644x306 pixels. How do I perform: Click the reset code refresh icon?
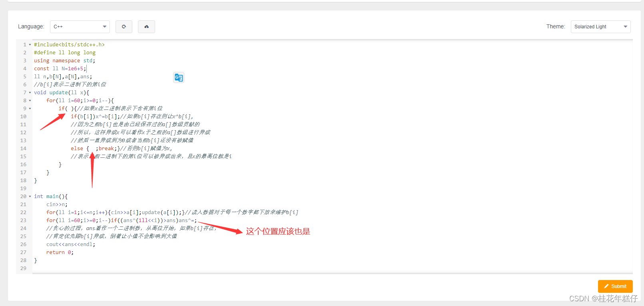tap(124, 27)
